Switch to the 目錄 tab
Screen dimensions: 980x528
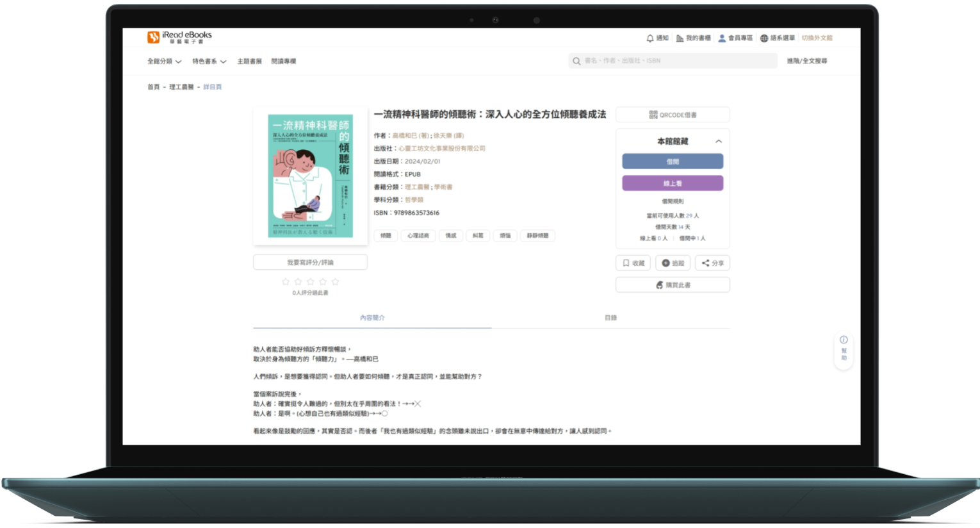[610, 318]
